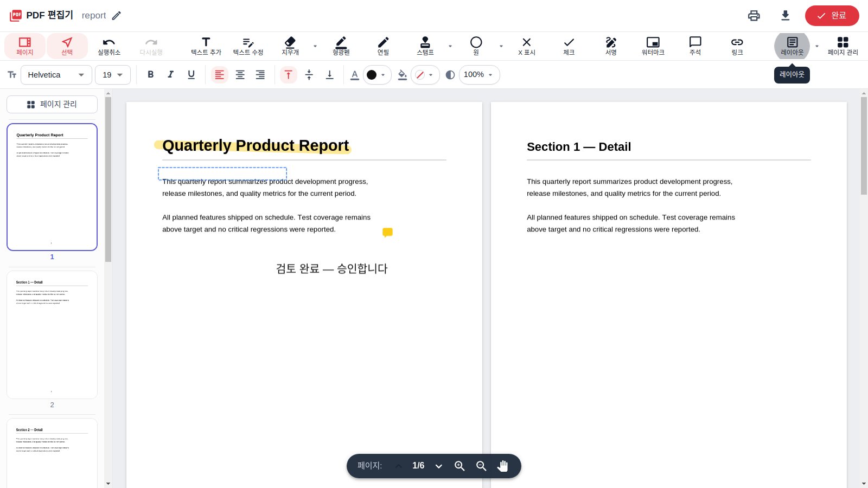
Task: Set vertical alignment to bottom
Action: pos(329,75)
